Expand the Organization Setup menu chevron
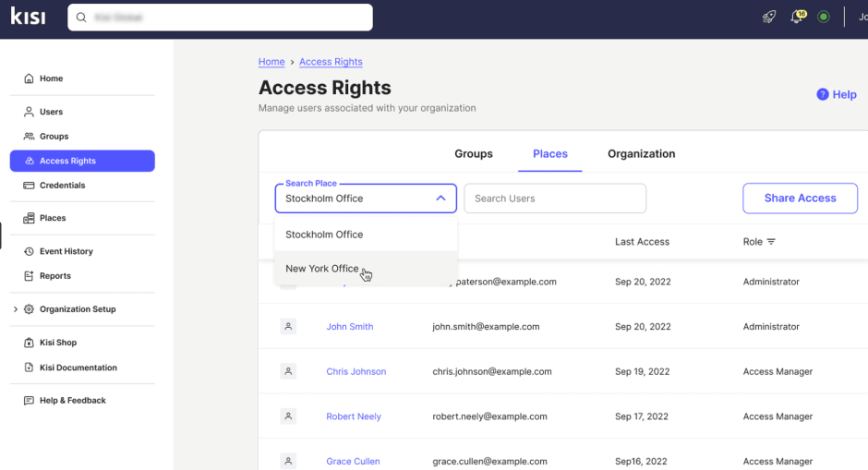868x470 pixels. pyautogui.click(x=16, y=309)
